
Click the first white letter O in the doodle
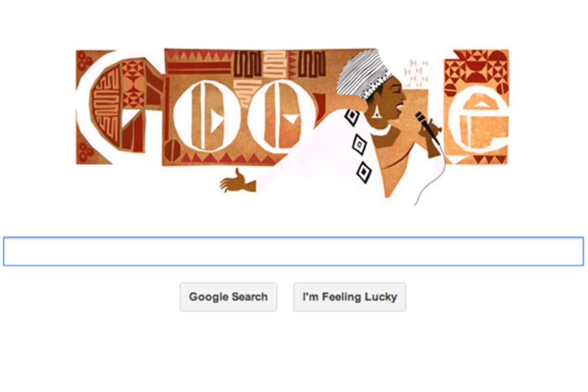206,116
